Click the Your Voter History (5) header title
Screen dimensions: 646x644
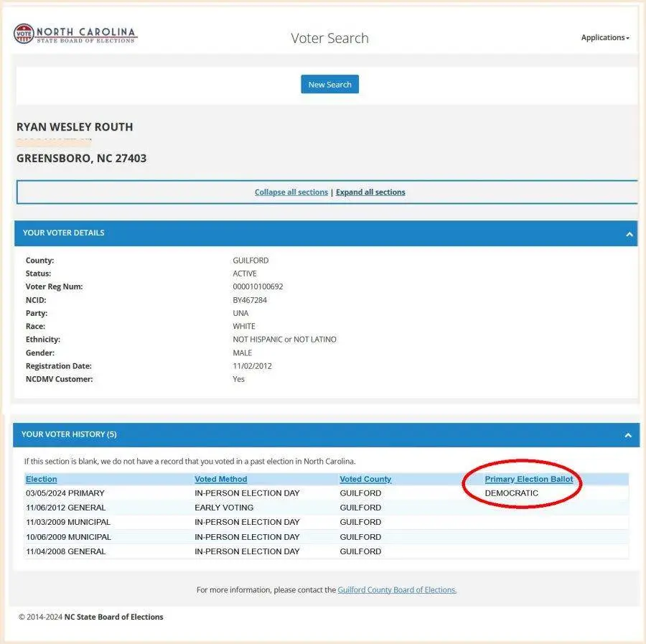tap(69, 434)
